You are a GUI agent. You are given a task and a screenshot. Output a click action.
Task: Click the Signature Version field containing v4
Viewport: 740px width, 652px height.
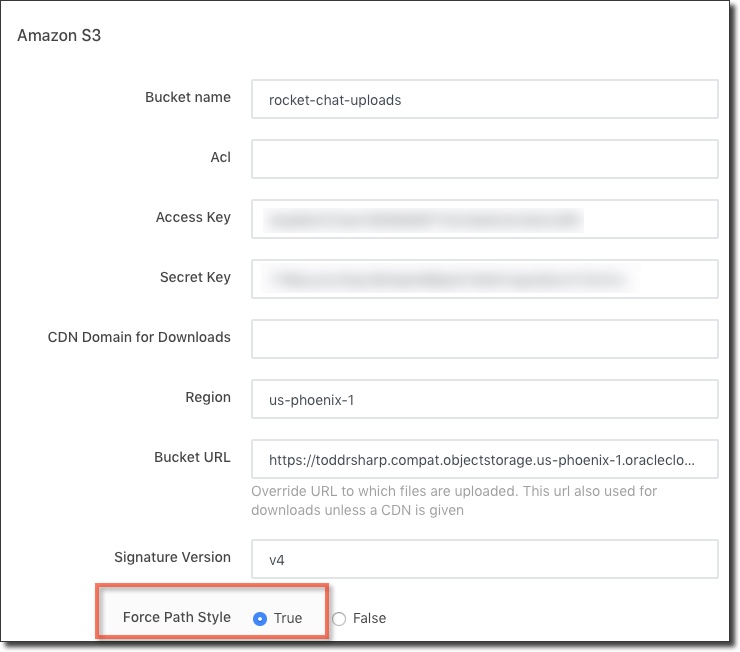pos(484,559)
